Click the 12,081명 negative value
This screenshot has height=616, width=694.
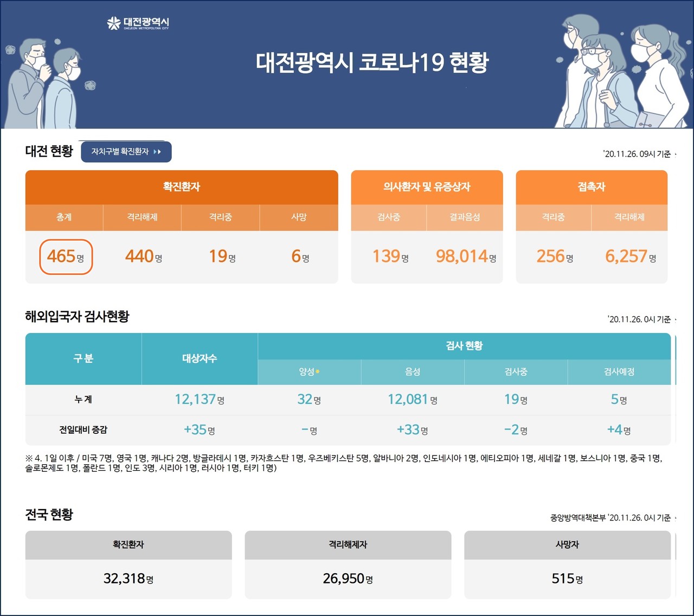pos(412,400)
